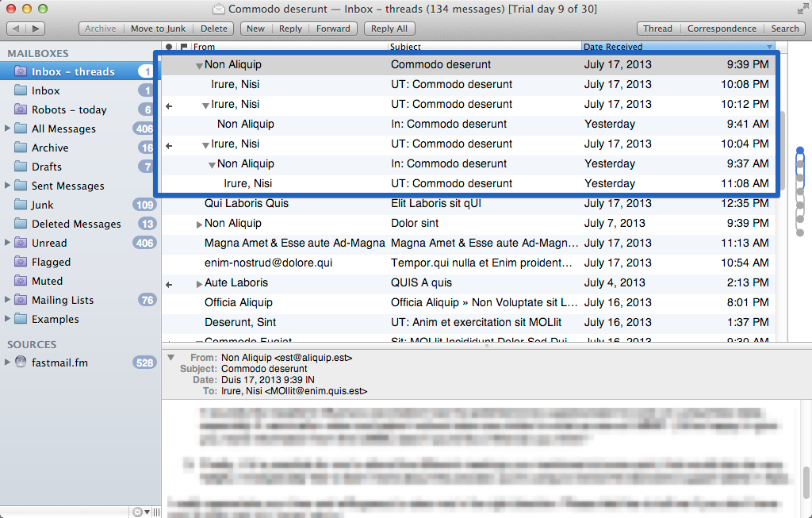Click the Move to Junk button
Viewport: 812px width, 518px height.
click(159, 29)
